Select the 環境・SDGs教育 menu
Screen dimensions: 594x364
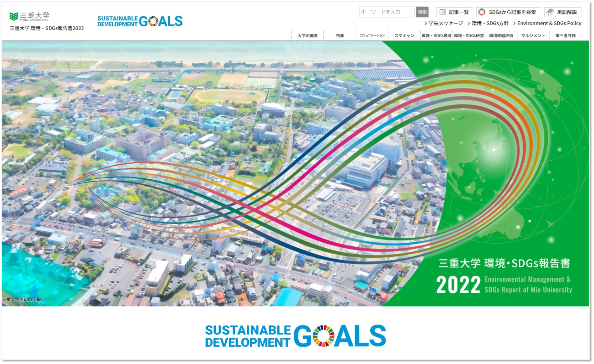click(436, 35)
